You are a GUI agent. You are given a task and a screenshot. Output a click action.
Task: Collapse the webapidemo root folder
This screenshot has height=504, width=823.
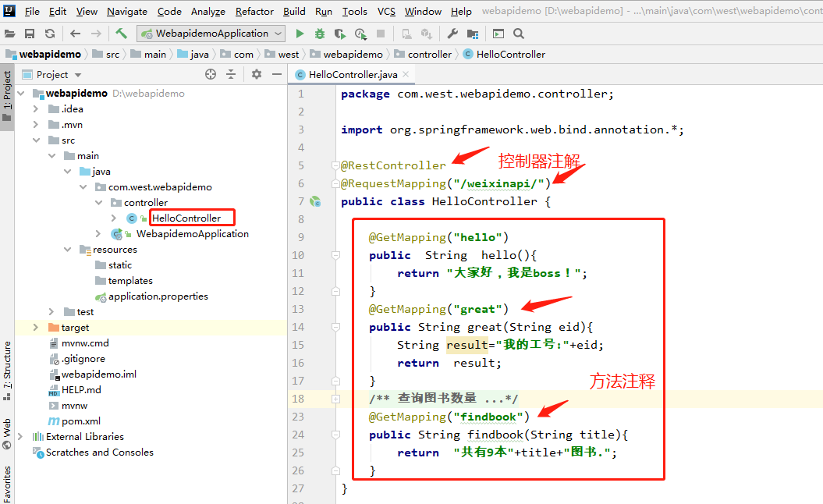click(x=21, y=94)
